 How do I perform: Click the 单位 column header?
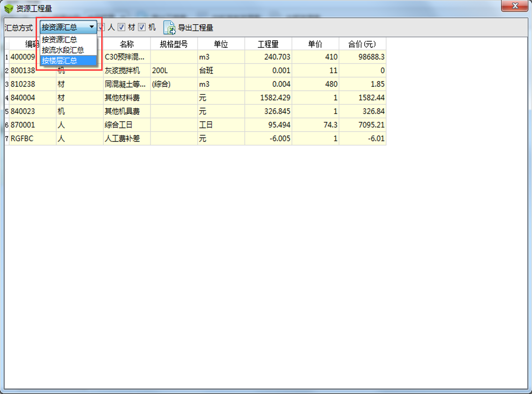[221, 44]
